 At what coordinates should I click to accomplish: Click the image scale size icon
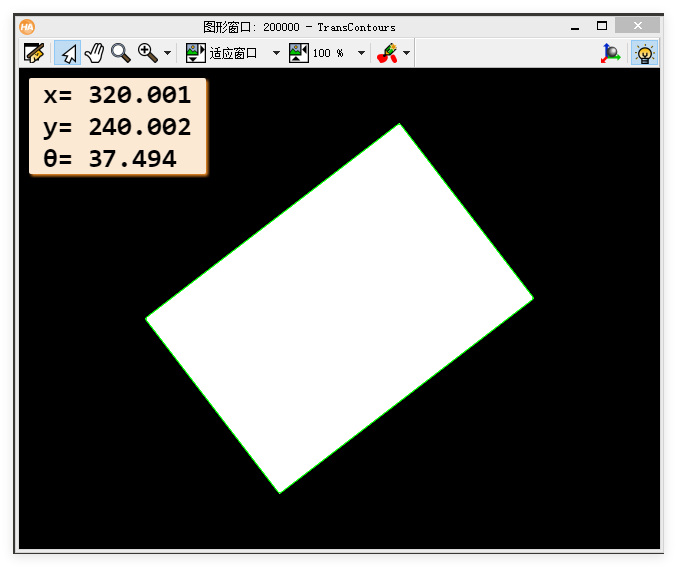[299, 53]
